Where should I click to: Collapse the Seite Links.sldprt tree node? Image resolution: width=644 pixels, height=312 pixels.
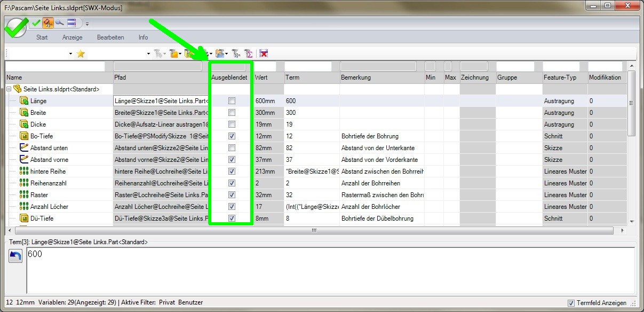pyautogui.click(x=9, y=89)
